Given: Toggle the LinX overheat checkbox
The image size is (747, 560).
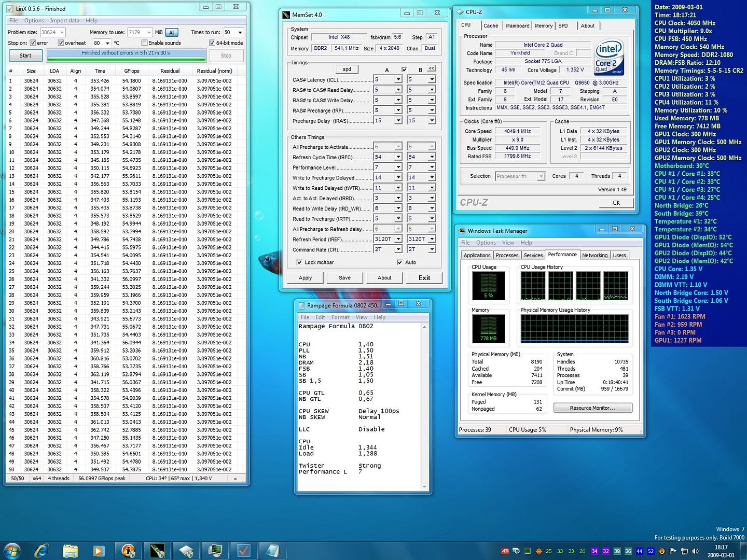Looking at the screenshot, I should click(x=61, y=43).
